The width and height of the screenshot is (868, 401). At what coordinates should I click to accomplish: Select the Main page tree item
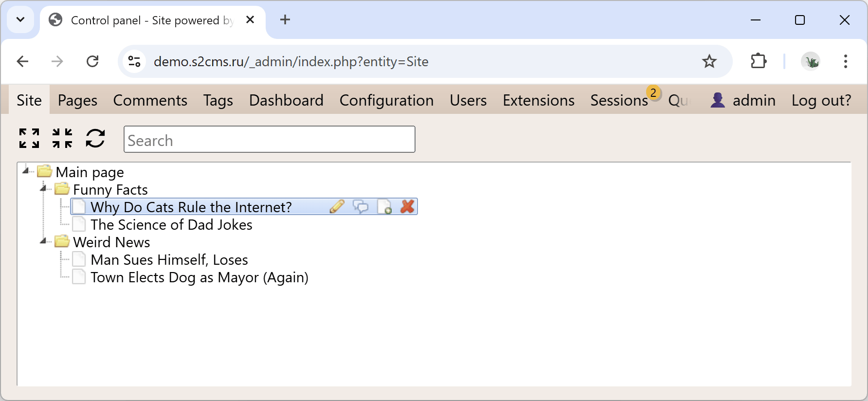pyautogui.click(x=90, y=172)
